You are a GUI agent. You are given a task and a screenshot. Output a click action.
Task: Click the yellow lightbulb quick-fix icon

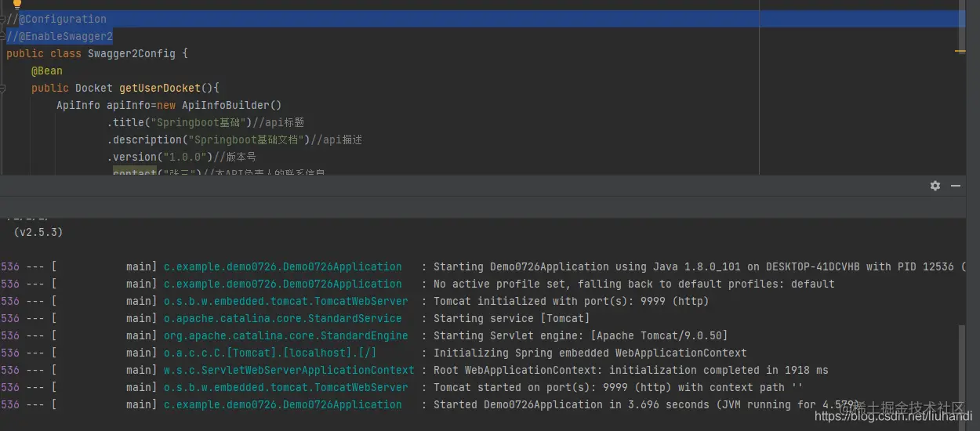point(17,4)
